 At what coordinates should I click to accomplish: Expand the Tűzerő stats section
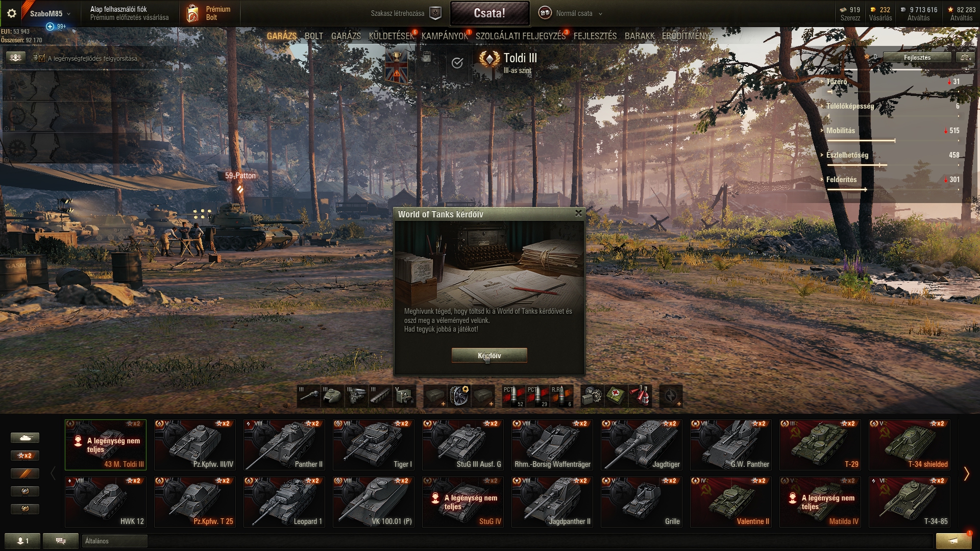click(837, 82)
